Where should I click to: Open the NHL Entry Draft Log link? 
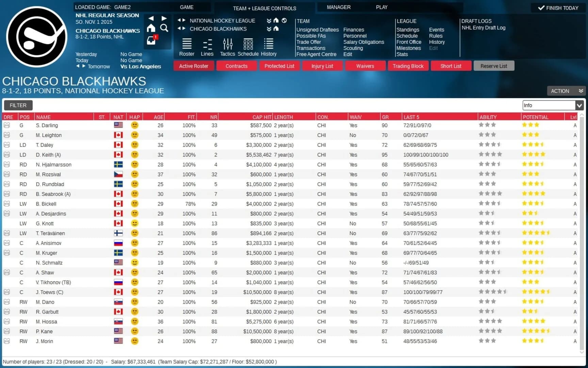(x=484, y=28)
